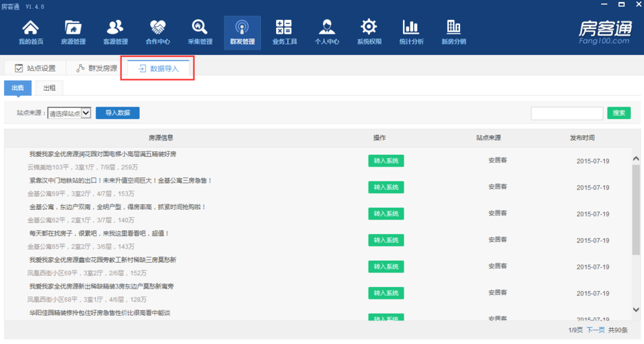
Task: Minimize the 房客通 window
Action: [x=604, y=4]
